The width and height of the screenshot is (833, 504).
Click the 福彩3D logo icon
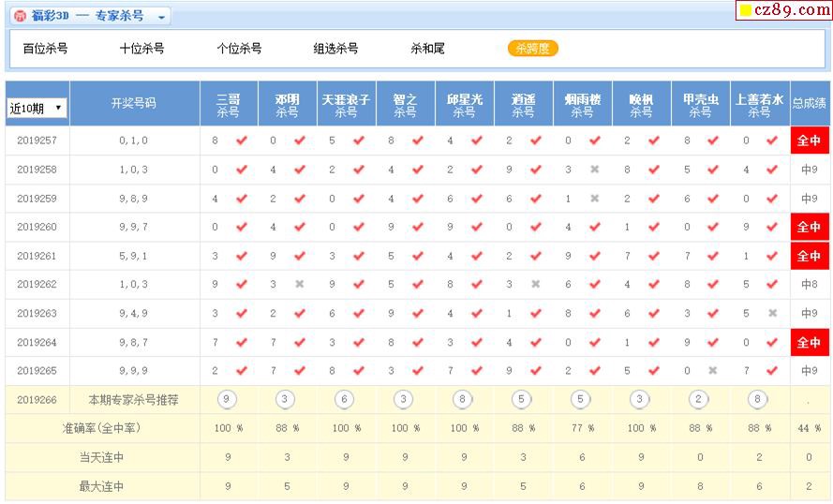[20, 16]
